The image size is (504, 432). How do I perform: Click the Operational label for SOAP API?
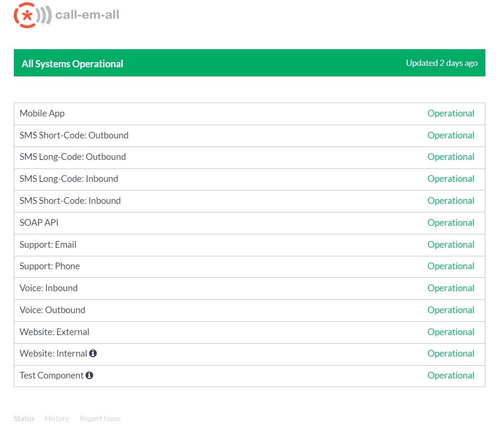pos(450,222)
